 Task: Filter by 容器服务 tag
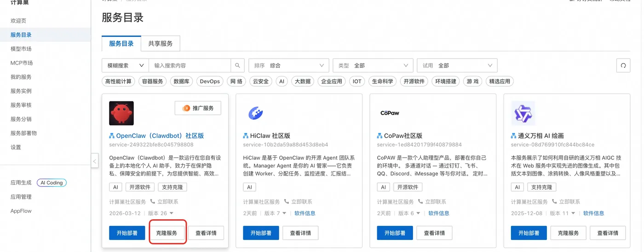(x=153, y=82)
